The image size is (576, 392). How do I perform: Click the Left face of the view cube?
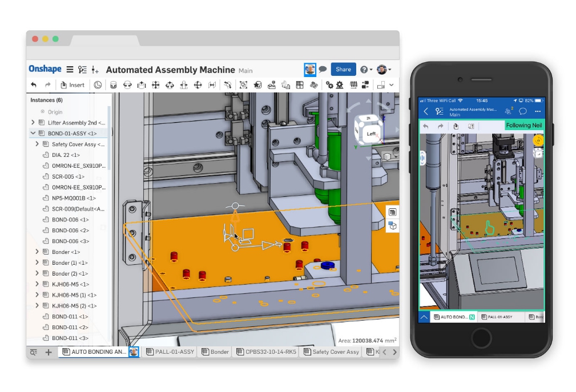click(370, 134)
